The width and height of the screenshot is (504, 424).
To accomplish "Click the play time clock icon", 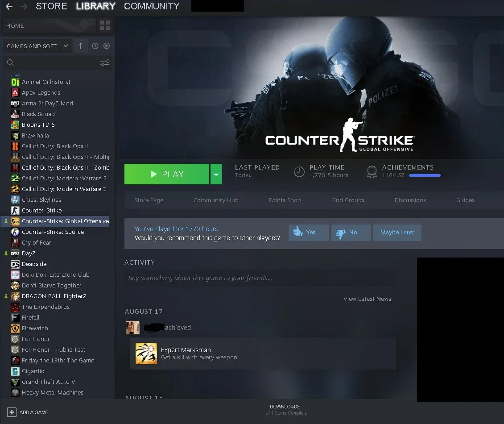I will tap(299, 172).
